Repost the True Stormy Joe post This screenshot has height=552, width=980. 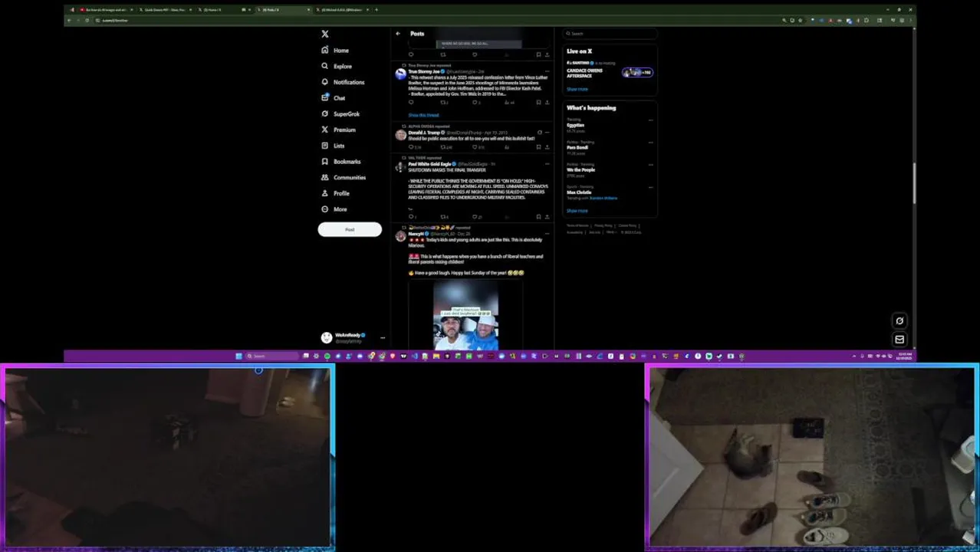442,102
